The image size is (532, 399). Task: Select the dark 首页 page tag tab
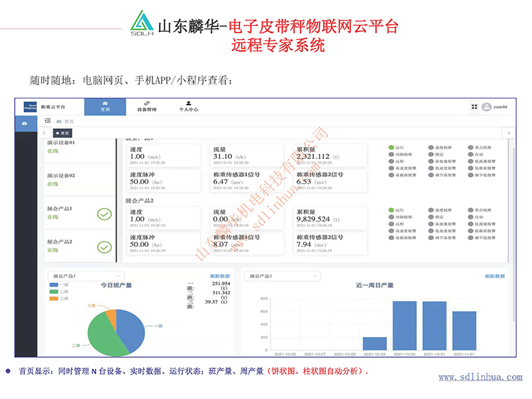pyautogui.click(x=63, y=133)
